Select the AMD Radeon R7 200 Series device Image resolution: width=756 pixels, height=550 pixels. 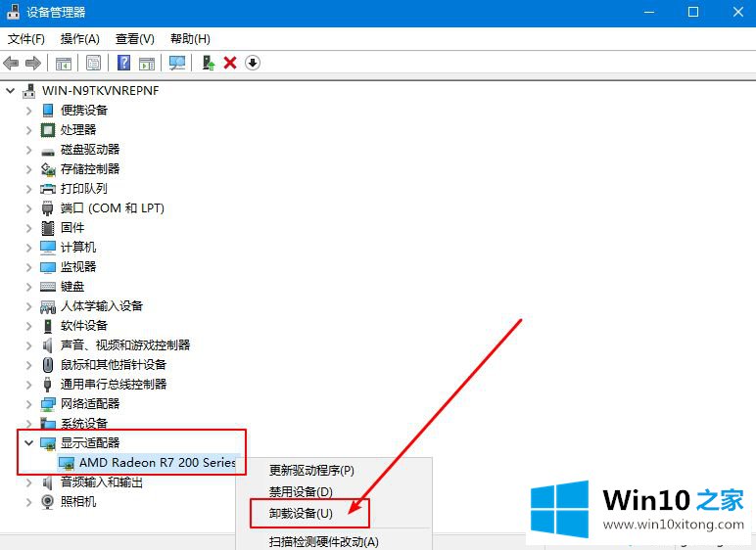pos(158,463)
